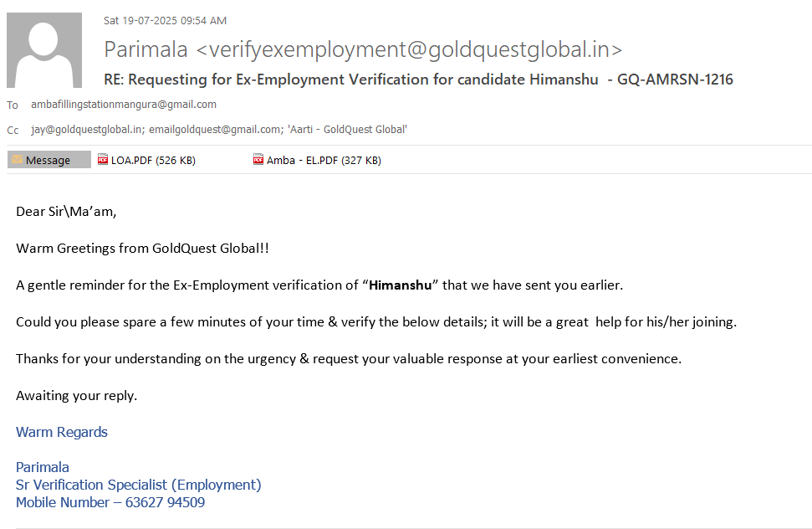
Task: Select Cc recipient 'Aarti - GoldQuest Global'
Action: (346, 130)
